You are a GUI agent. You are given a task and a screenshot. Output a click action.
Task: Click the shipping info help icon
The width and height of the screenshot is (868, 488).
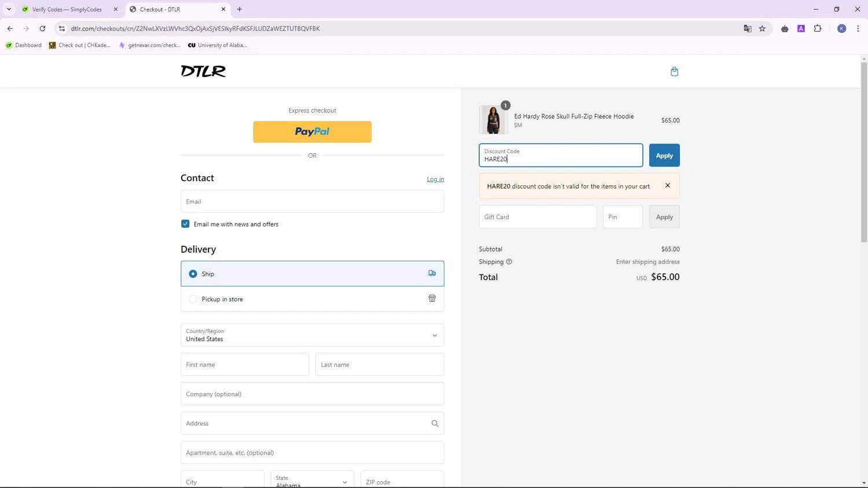pyautogui.click(x=509, y=262)
